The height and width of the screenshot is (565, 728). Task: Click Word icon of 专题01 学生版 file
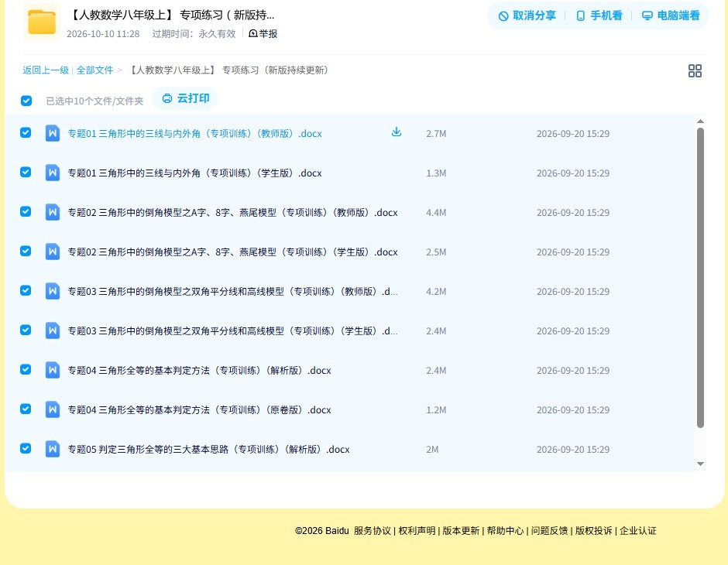pos(53,173)
